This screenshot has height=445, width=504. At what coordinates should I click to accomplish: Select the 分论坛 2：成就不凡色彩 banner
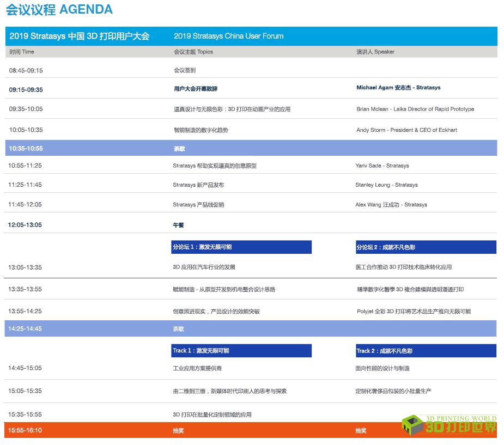click(426, 247)
